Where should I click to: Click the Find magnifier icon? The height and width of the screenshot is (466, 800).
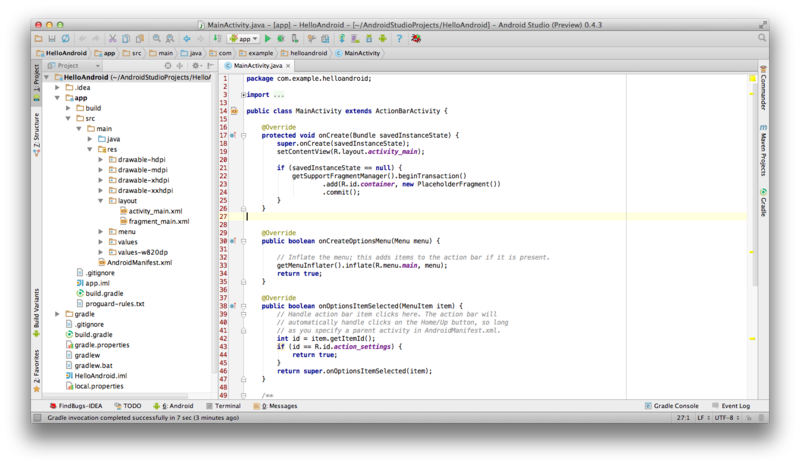coord(157,38)
